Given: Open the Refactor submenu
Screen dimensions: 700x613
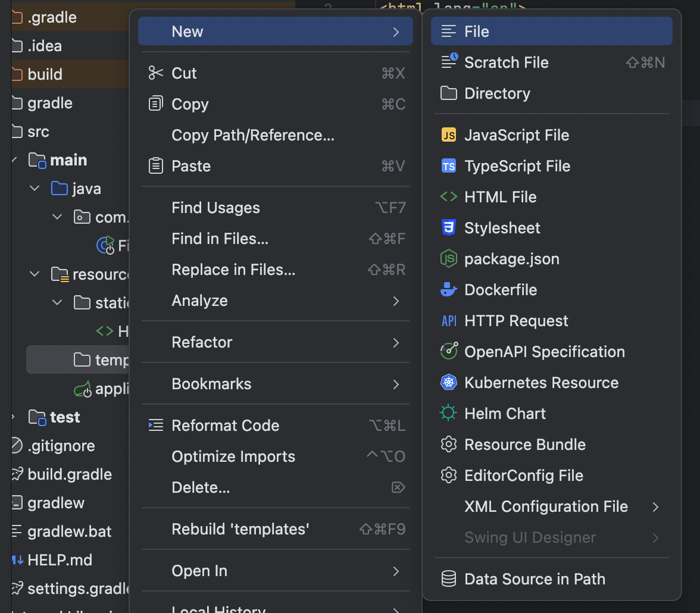Looking at the screenshot, I should pyautogui.click(x=276, y=342).
